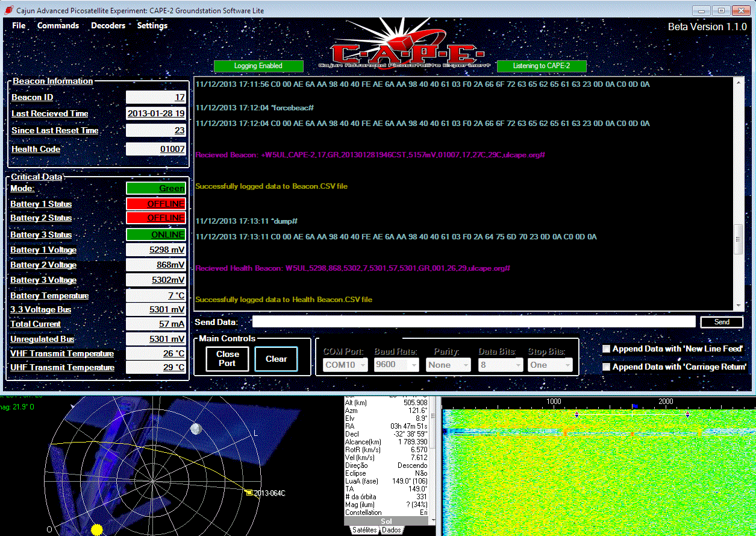The image size is (756, 536).
Task: Enable Append Data with 'Carriage Return'
Action: (x=607, y=367)
